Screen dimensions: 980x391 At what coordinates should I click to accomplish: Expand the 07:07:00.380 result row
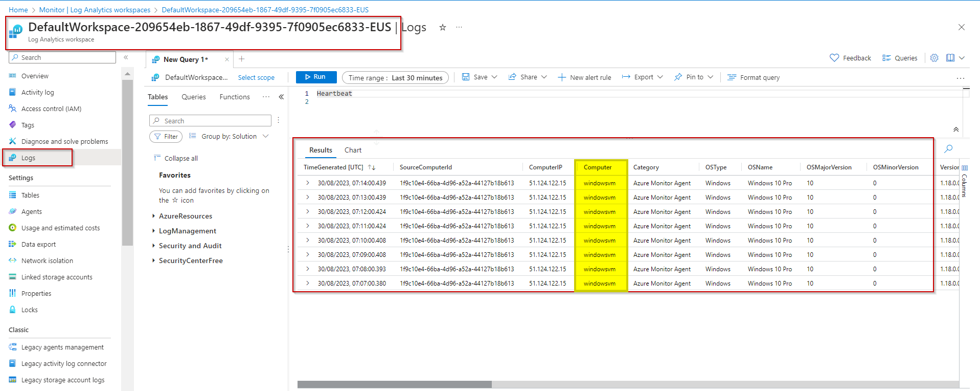[x=308, y=283]
